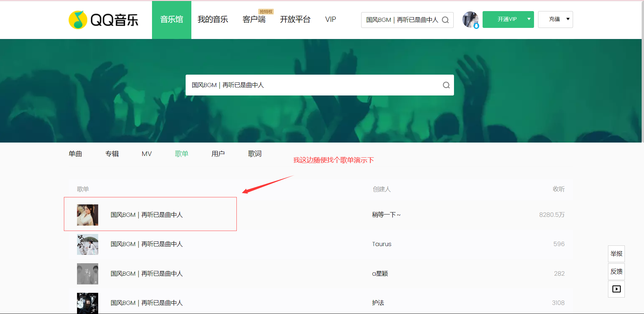Open creator Taurus profile
Viewport: 644px width, 314px height.
(x=382, y=244)
